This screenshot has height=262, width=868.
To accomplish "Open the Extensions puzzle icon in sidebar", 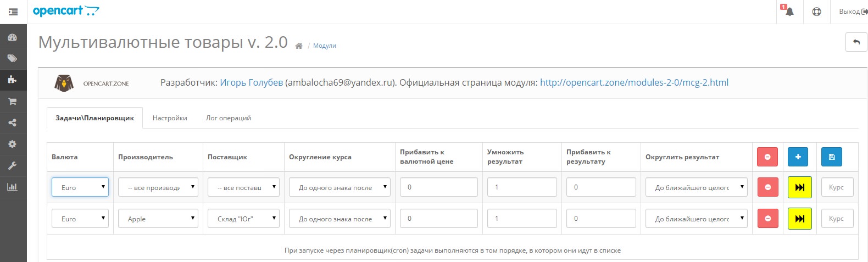I will pos(13,80).
